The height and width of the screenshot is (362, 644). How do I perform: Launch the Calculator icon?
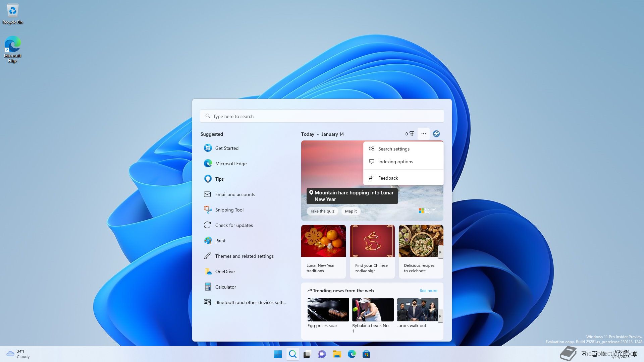pyautogui.click(x=208, y=287)
